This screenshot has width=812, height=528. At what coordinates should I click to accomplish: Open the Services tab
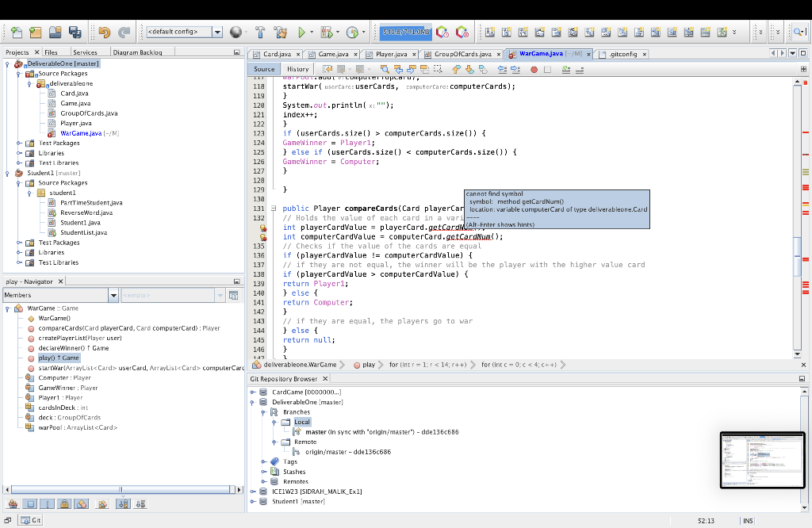[x=84, y=52]
